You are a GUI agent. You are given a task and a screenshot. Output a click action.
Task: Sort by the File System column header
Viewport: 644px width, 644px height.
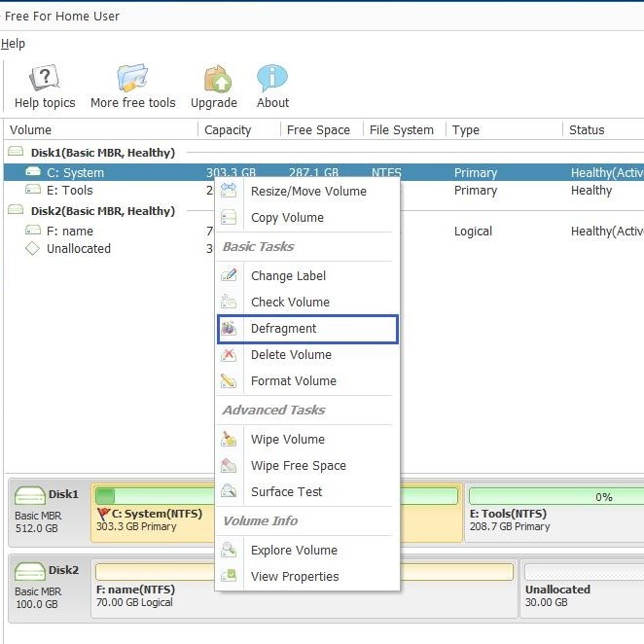tap(405, 129)
